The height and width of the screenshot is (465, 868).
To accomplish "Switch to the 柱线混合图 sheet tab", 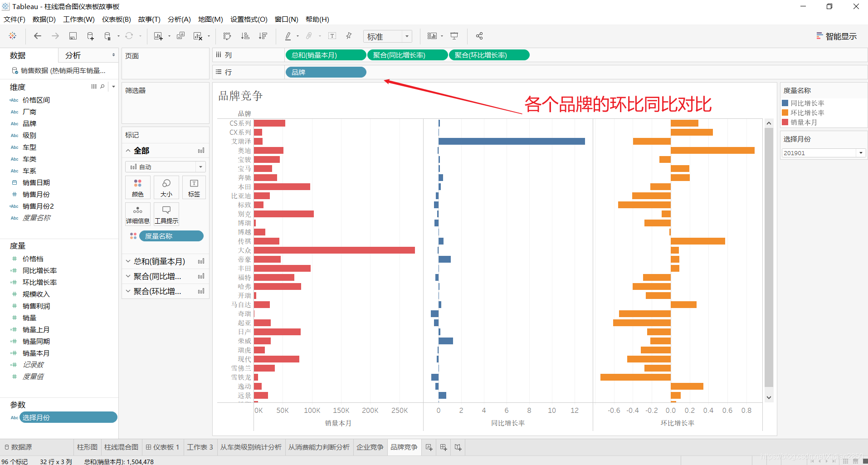I will 121,447.
